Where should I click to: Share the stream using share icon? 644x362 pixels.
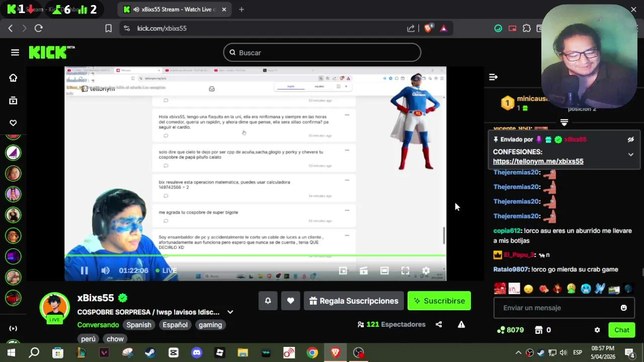pyautogui.click(x=439, y=324)
